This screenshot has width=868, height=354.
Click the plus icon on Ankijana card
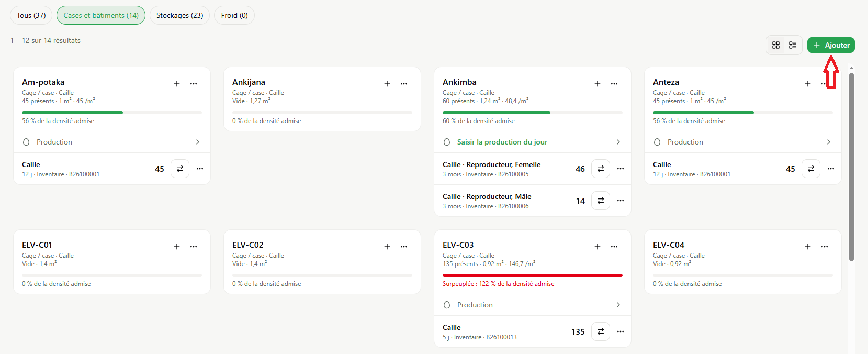click(x=387, y=84)
